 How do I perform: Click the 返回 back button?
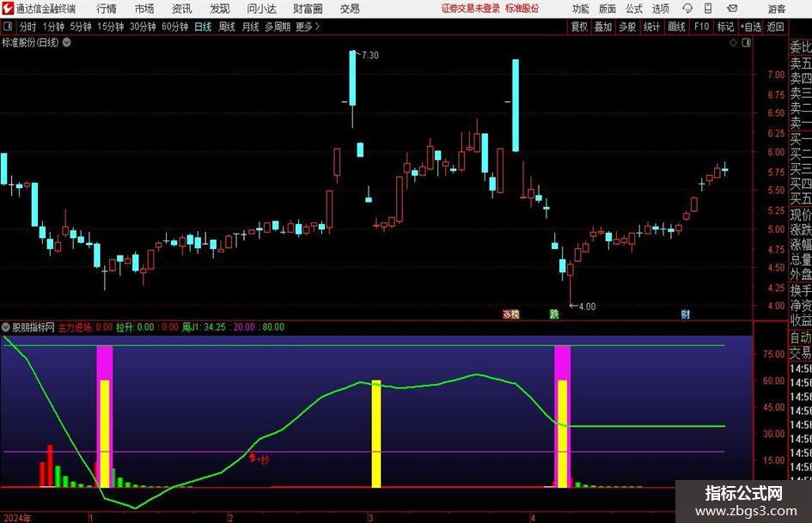(x=775, y=27)
